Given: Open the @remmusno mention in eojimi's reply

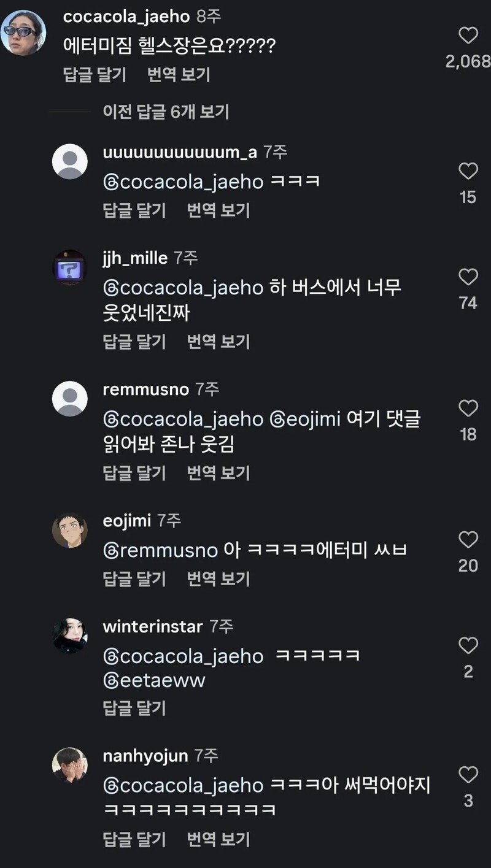Looking at the screenshot, I should (x=161, y=550).
